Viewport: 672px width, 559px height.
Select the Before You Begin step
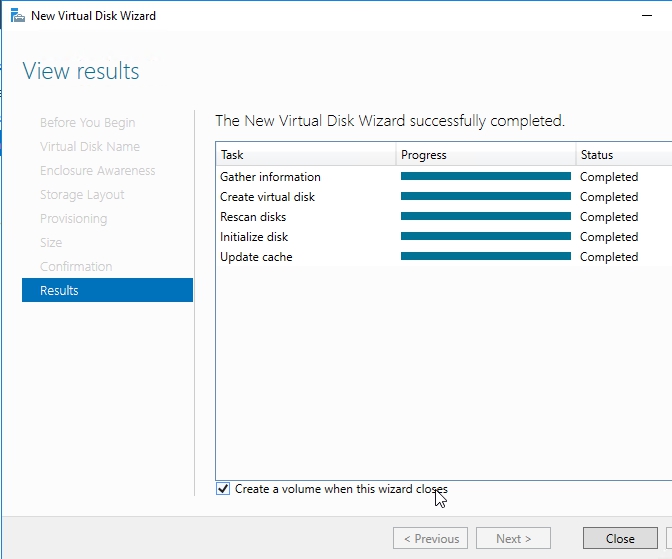pyautogui.click(x=87, y=123)
